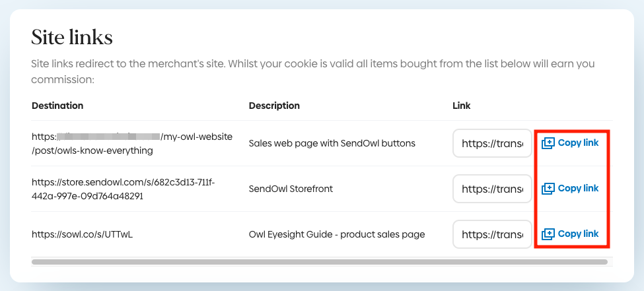Select the 'Sales web page with SendOwl buttons' description

click(x=332, y=143)
